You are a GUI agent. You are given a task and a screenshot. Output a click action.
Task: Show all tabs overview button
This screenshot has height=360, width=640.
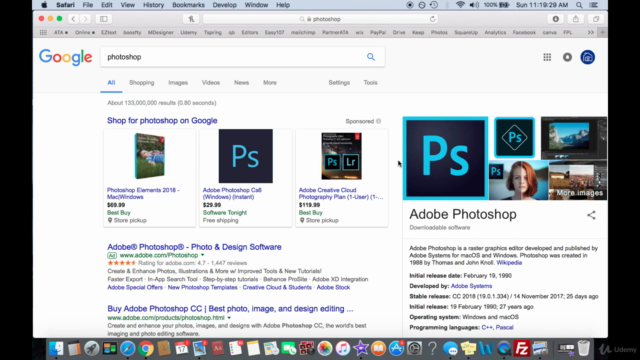[x=596, y=19]
